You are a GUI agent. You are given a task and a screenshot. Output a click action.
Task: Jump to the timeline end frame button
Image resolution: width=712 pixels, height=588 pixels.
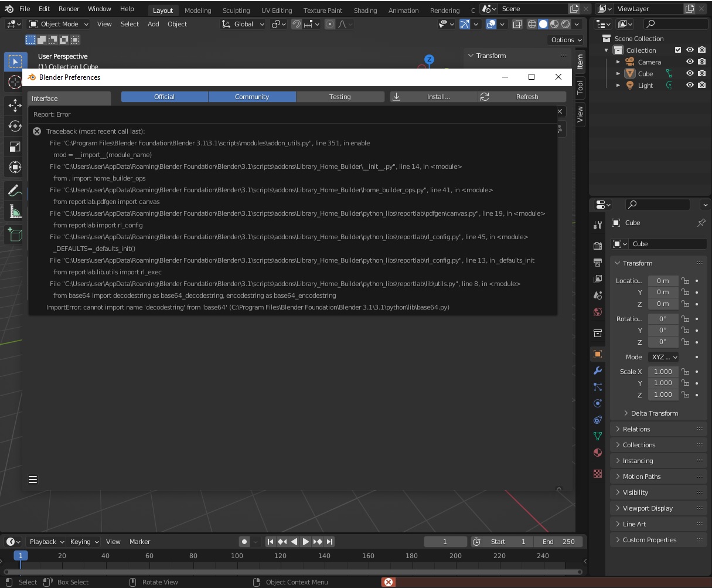click(x=329, y=542)
